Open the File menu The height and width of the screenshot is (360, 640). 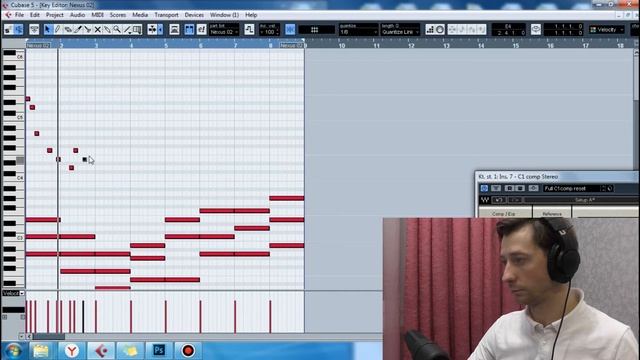[19, 15]
